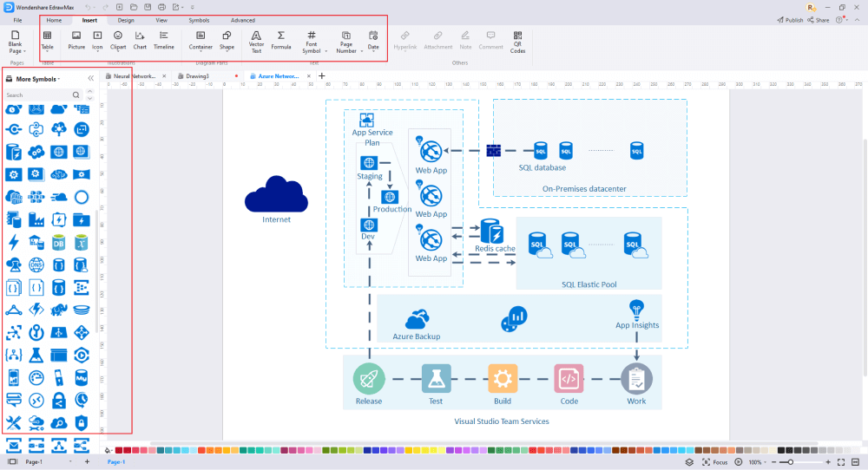Image resolution: width=868 pixels, height=470 pixels.
Task: Open the layers icon in status bar
Action: point(689,461)
